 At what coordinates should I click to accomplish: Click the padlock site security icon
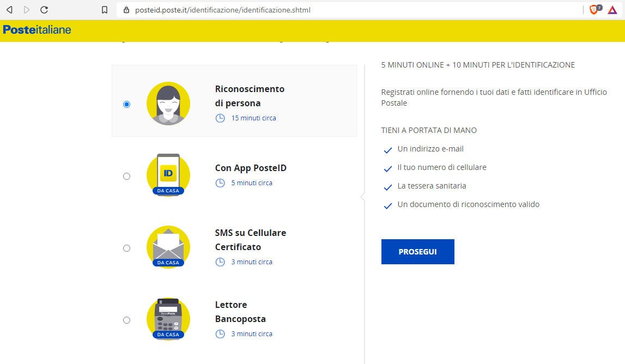click(x=126, y=10)
